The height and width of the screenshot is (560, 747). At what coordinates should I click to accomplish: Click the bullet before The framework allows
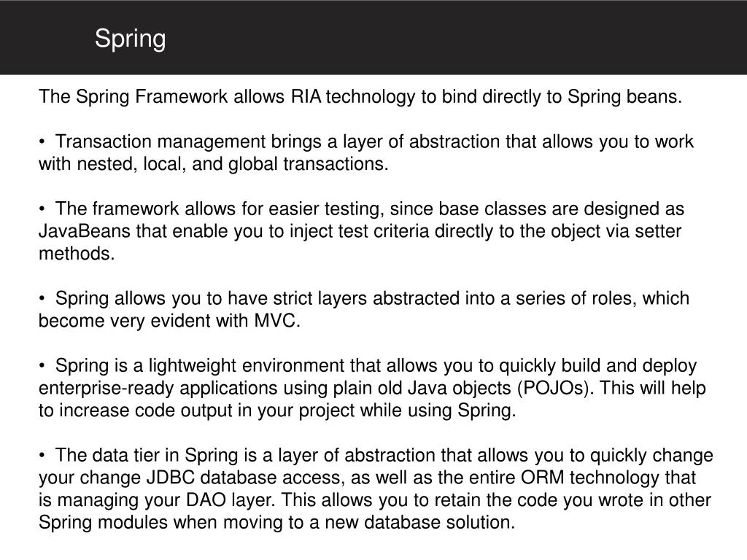[x=42, y=209]
